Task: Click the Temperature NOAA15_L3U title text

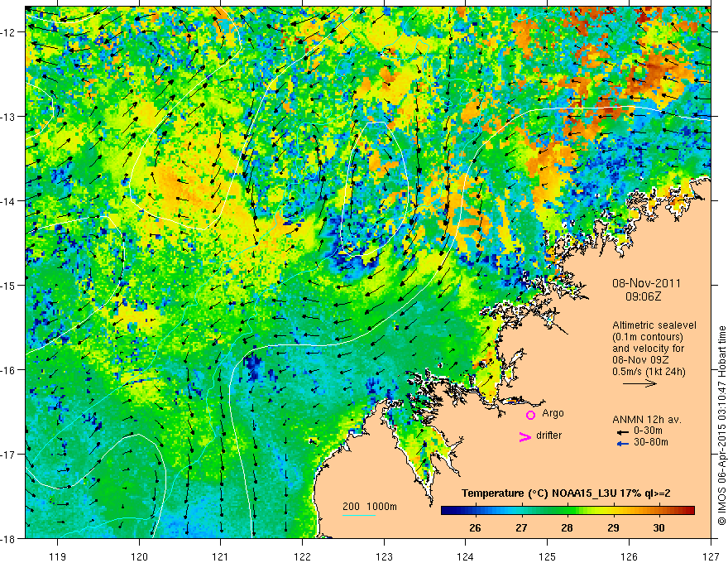Action: [x=566, y=493]
